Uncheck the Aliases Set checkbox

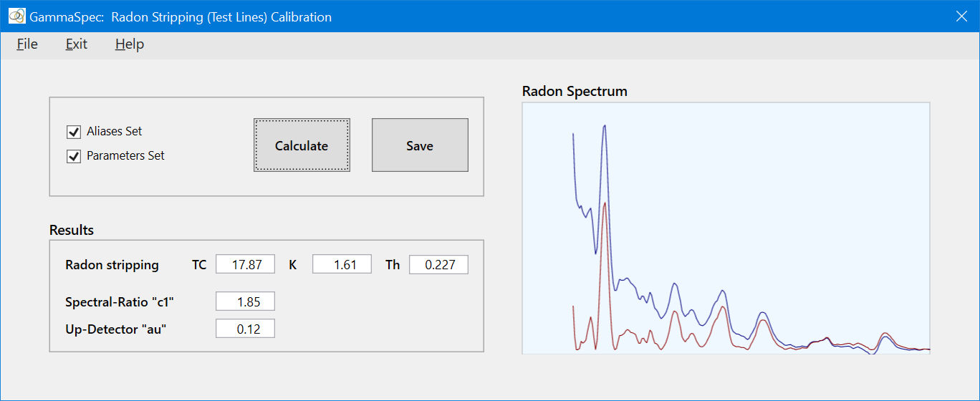(x=74, y=132)
